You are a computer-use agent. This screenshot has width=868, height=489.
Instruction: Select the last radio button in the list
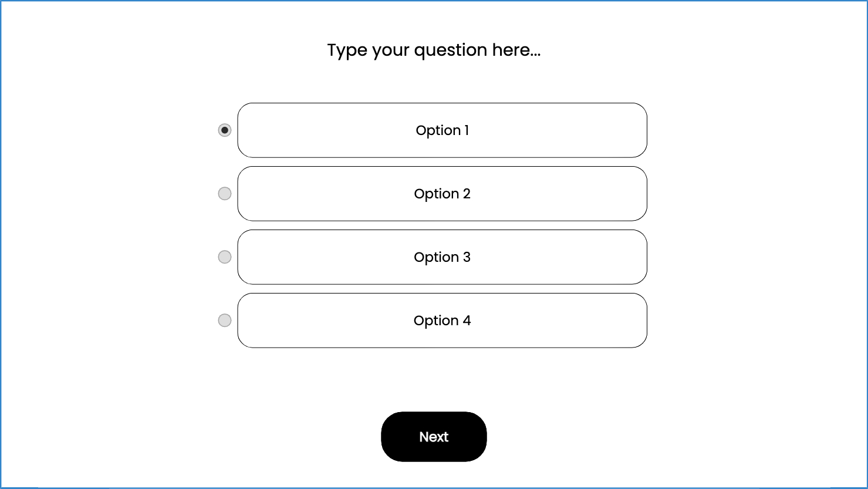[225, 321]
